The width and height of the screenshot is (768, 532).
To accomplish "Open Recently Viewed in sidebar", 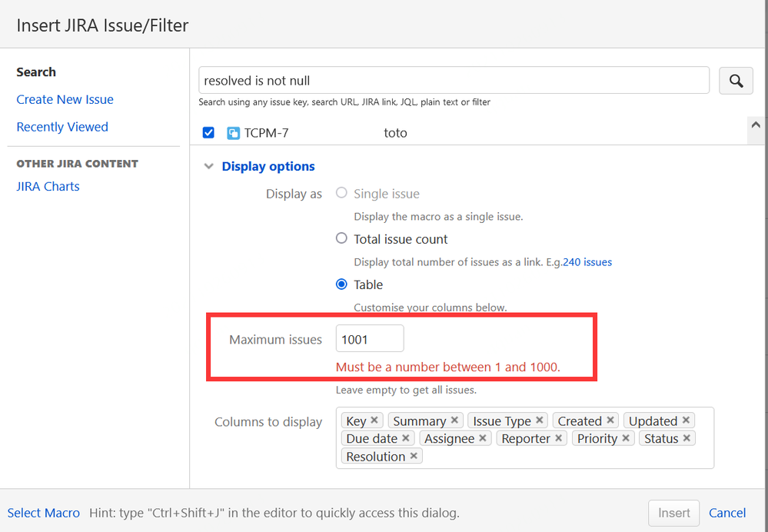I will point(62,127).
